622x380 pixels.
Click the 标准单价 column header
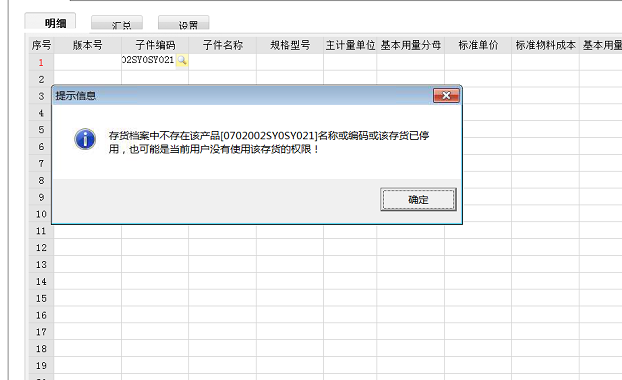(478, 45)
